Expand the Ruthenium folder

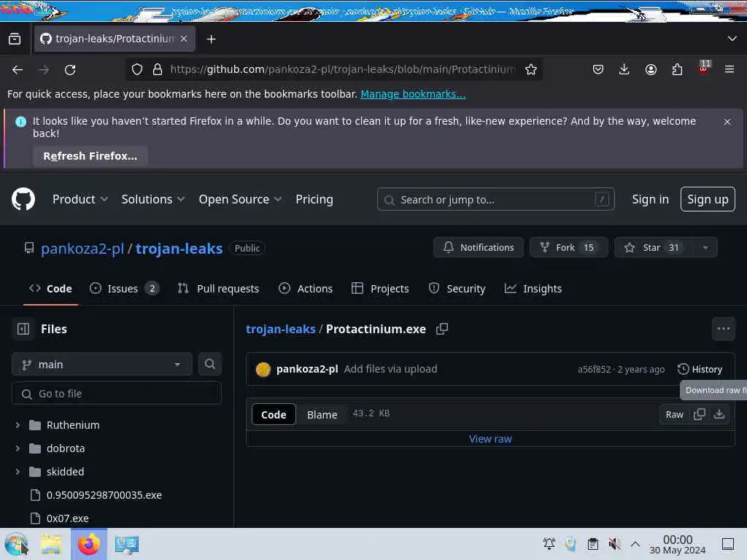coord(18,425)
